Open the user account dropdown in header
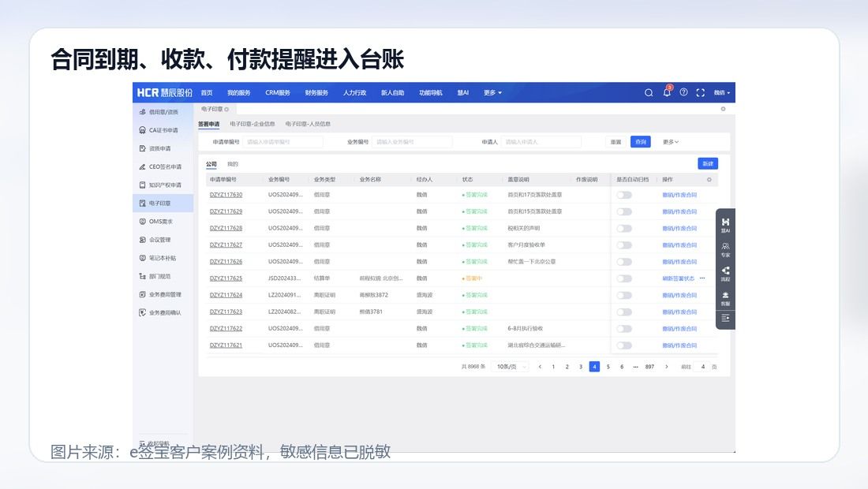Viewport: 868px width, 489px height. 721,93
